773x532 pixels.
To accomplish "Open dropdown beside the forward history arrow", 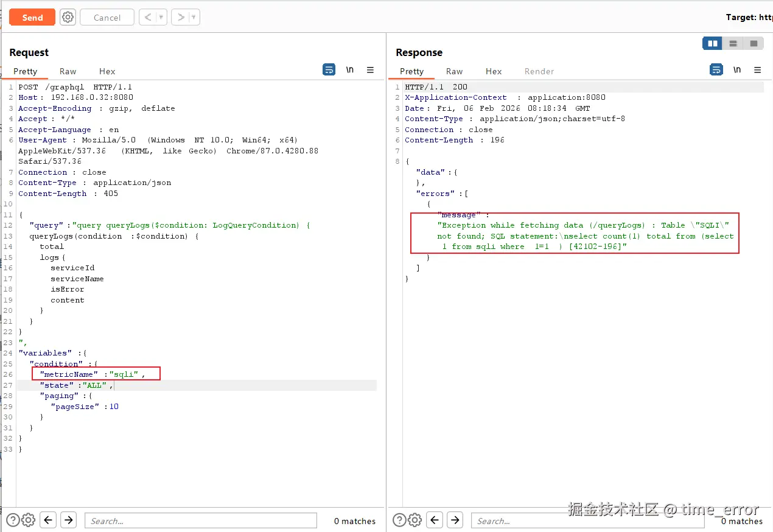I will 194,17.
